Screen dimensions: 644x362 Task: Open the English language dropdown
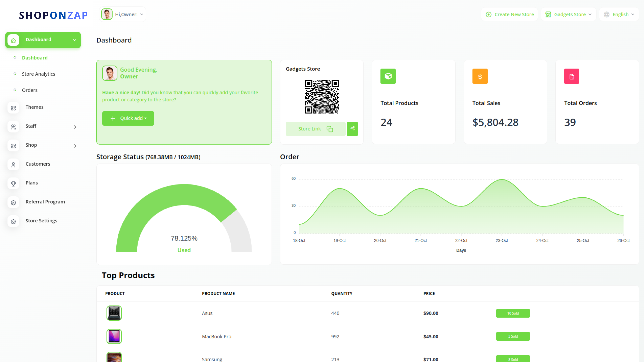pos(619,14)
